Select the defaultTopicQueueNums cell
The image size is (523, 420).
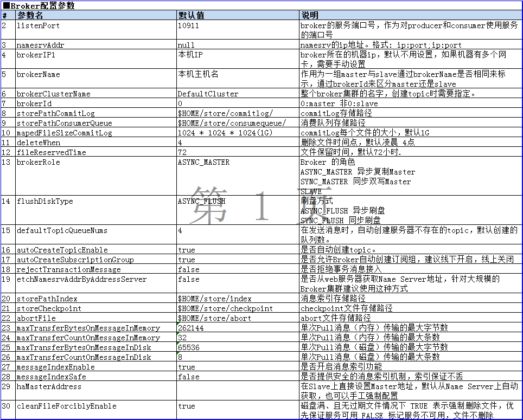[x=96, y=235]
